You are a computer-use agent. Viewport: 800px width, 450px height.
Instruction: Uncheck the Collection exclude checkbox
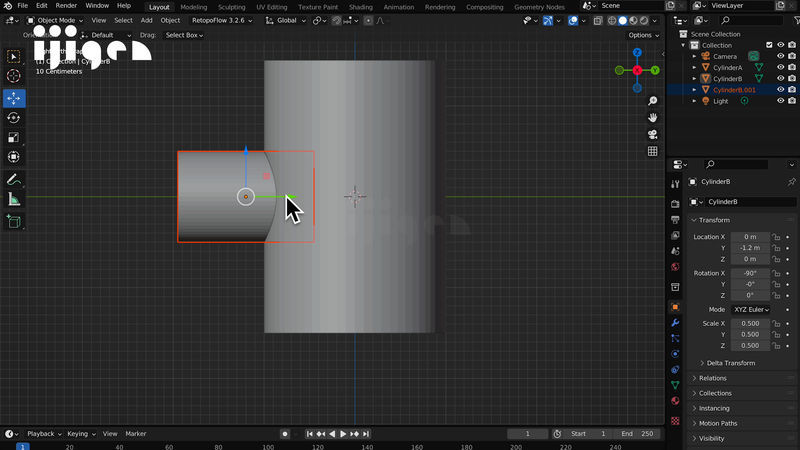tap(768, 45)
